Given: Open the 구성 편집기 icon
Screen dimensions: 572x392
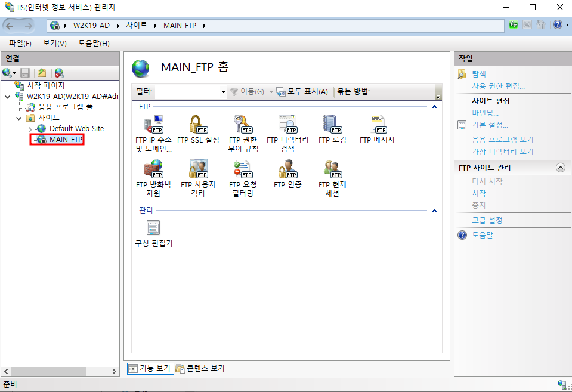Looking at the screenshot, I should click(153, 234).
